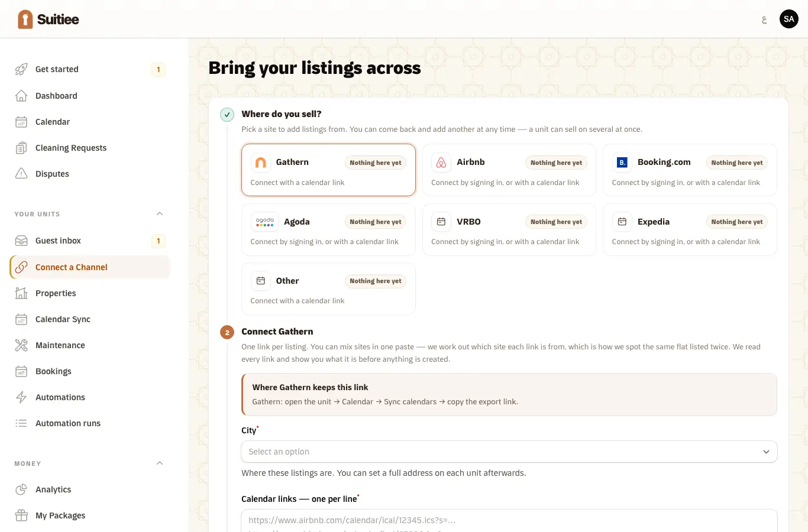
Task: Collapse the YOUR UNITS sidebar section
Action: 160,214
